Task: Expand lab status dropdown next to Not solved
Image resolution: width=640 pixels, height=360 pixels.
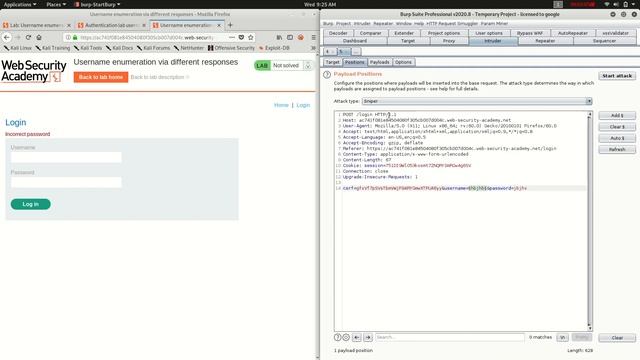Action: [x=308, y=65]
